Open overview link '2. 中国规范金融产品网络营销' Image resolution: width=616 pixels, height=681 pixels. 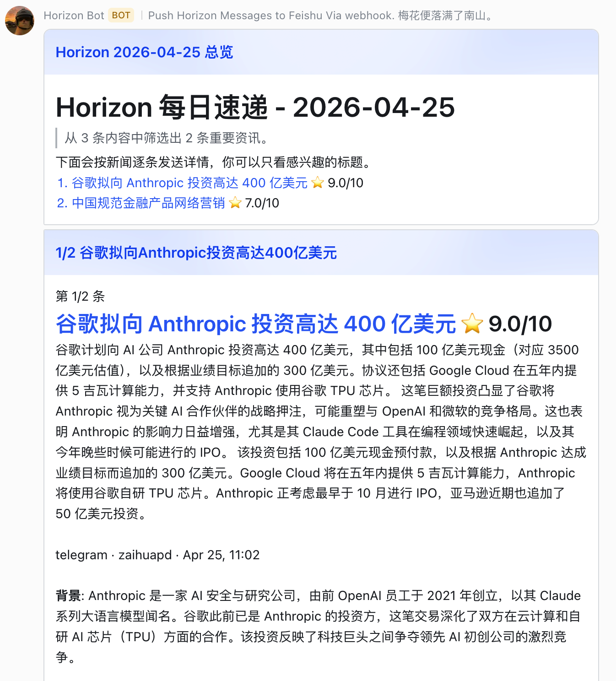(x=141, y=203)
